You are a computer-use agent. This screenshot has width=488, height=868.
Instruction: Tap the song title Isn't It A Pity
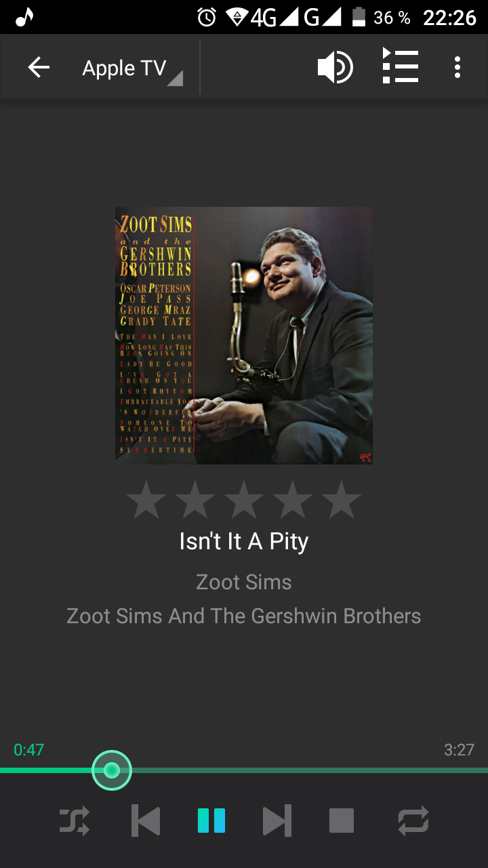tap(244, 541)
